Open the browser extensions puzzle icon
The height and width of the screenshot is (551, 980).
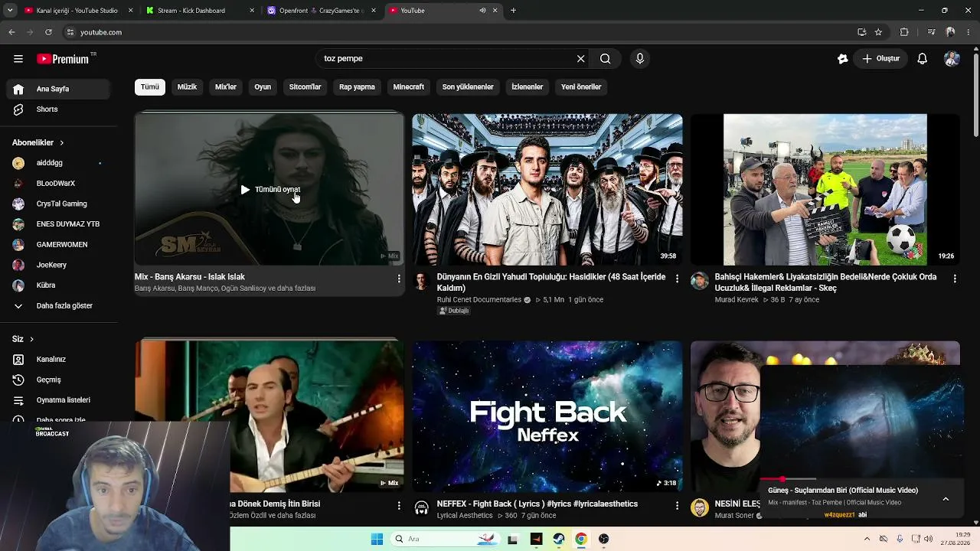(x=904, y=32)
